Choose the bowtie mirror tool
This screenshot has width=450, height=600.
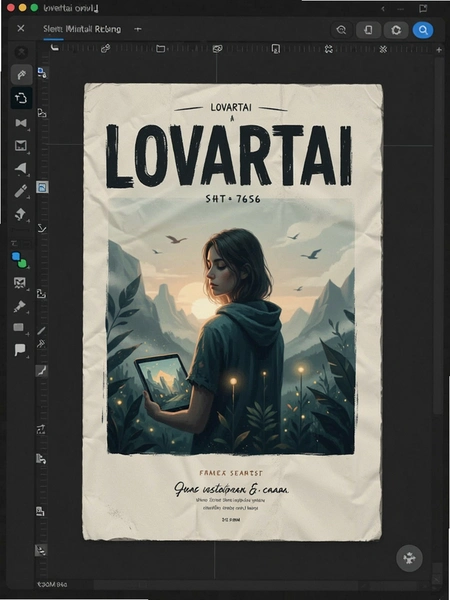pos(21,122)
